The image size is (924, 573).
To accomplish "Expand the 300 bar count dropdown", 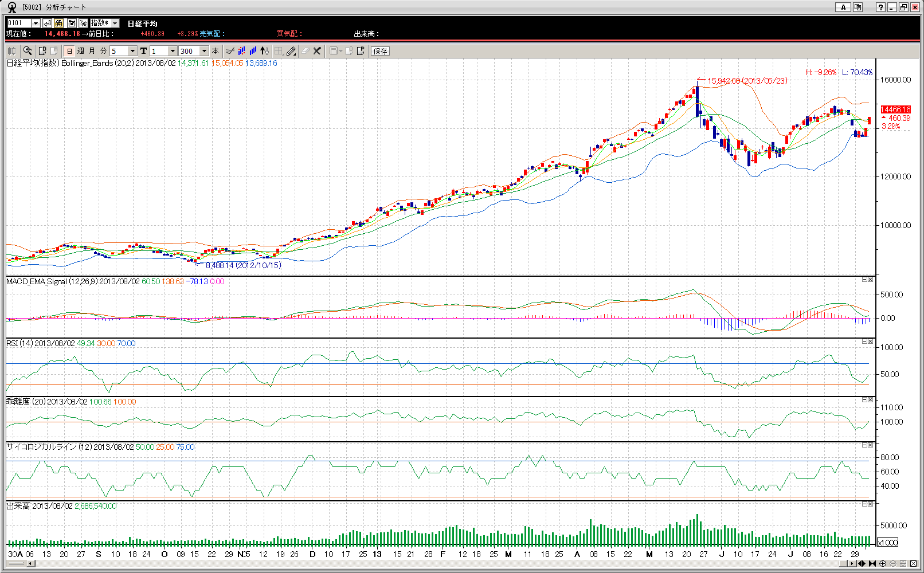I will pos(203,51).
